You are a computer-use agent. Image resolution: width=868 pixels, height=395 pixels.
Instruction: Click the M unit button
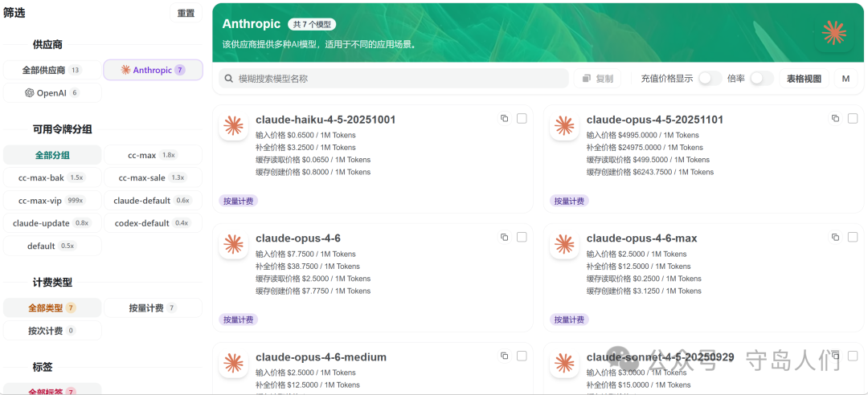(845, 79)
